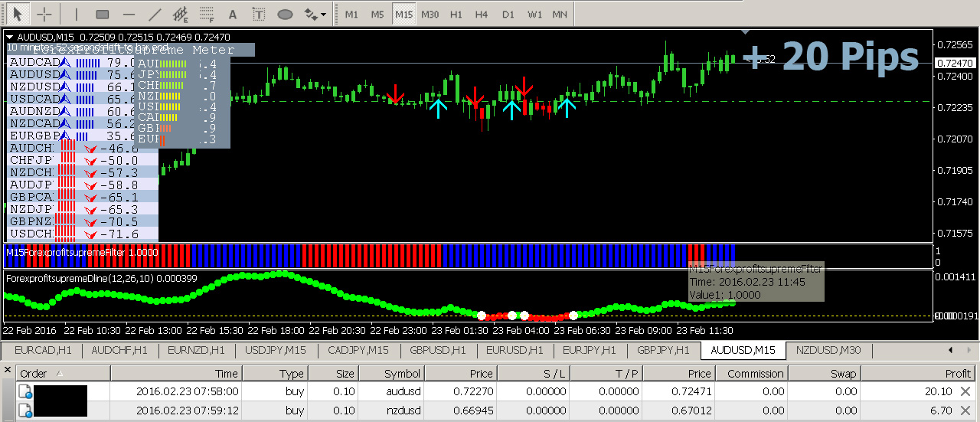Sort trades by Swap column
This screenshot has height=422, width=980.
coord(824,374)
